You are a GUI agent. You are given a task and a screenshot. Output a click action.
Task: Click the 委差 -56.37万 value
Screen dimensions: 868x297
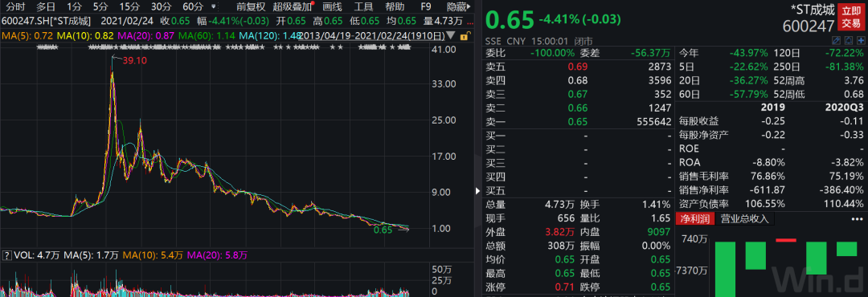click(650, 54)
